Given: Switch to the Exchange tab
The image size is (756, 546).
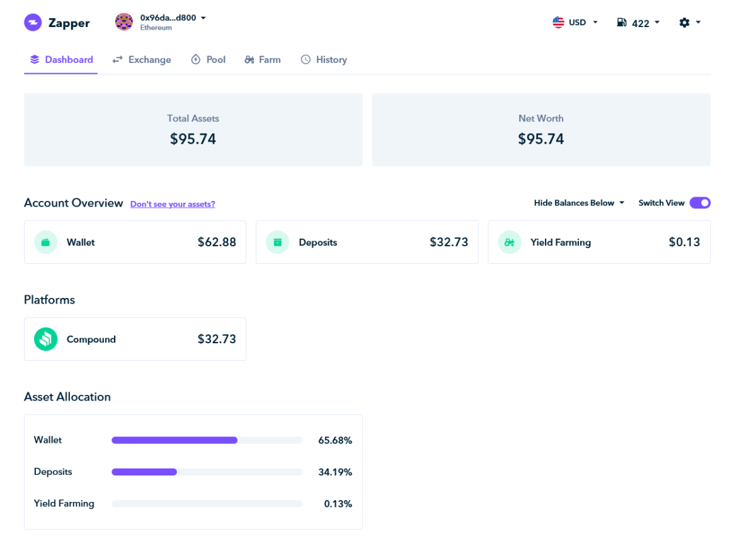Looking at the screenshot, I should [x=142, y=60].
